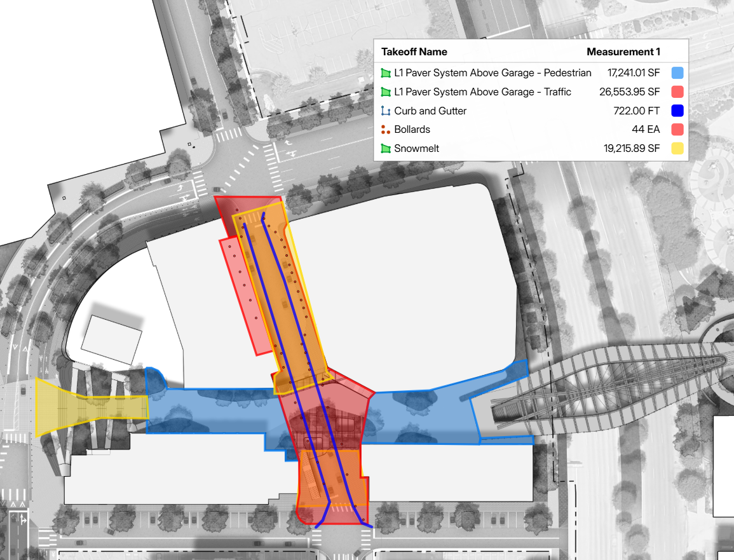Click the 17,241.01 SF Pedestrian measurement
Viewport: 734px width, 560px height.
point(634,73)
